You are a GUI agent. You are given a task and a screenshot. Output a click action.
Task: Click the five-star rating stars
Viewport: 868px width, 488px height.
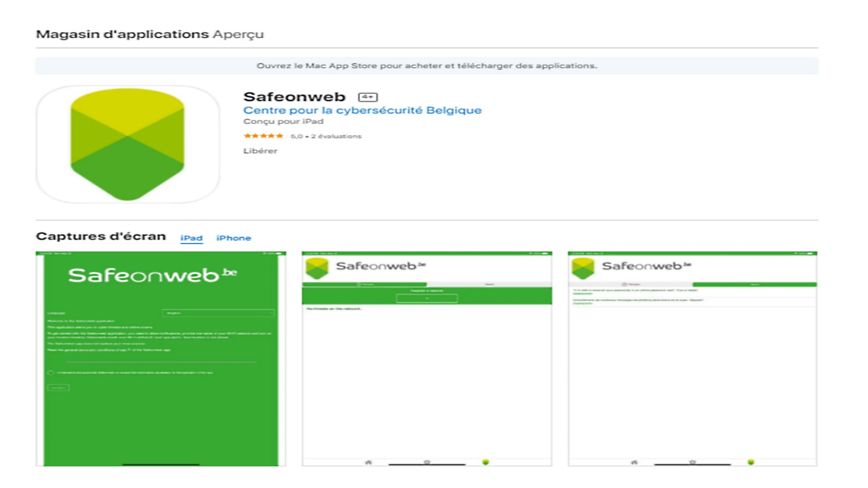pyautogui.click(x=263, y=136)
